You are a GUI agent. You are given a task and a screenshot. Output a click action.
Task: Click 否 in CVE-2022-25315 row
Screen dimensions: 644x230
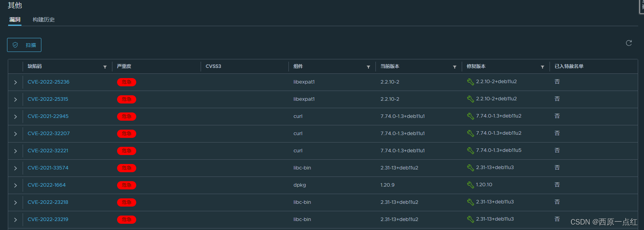(x=557, y=99)
